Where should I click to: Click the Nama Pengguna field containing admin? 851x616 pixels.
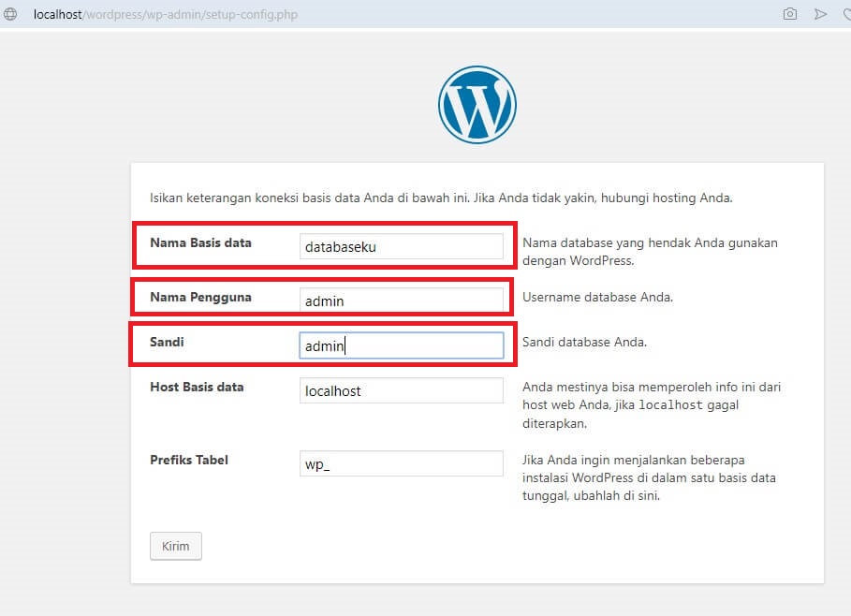pyautogui.click(x=401, y=301)
